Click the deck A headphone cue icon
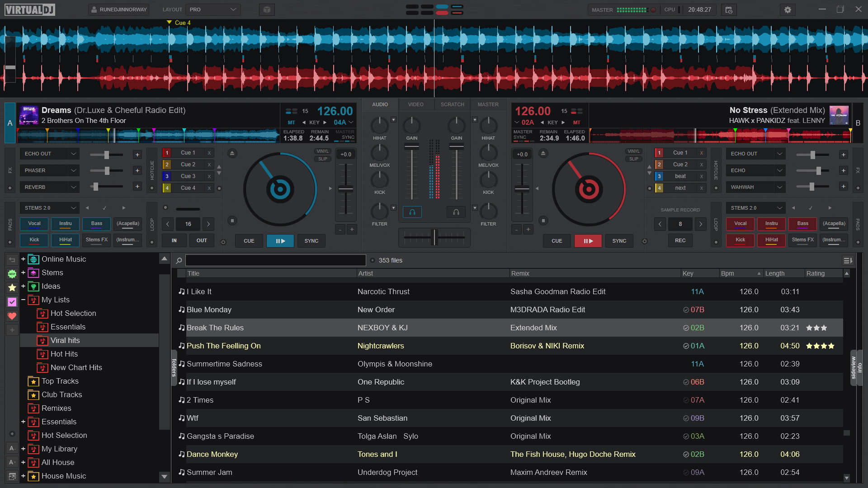868x488 pixels. tap(412, 212)
